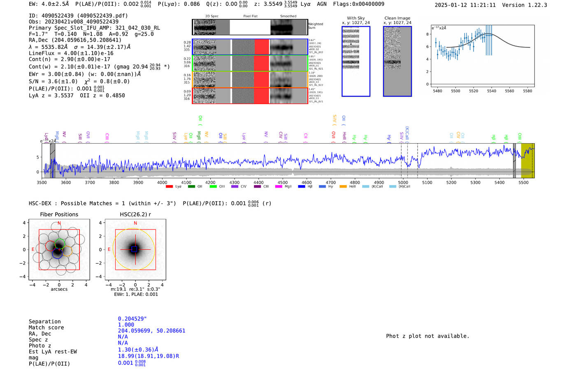Image resolution: width=576 pixels, height=392 pixels.
Task: Click the m:19.1 re:3.1" s:0.3" caption
Action: pos(135,289)
